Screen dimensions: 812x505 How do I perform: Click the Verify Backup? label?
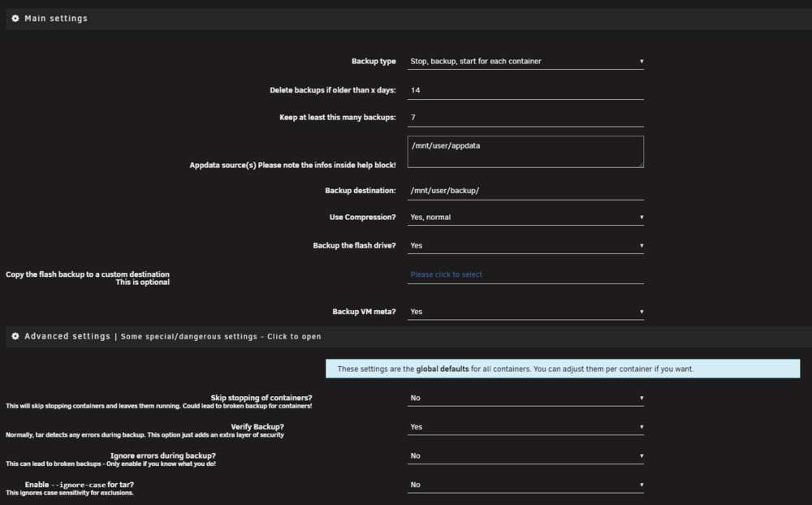(257, 427)
